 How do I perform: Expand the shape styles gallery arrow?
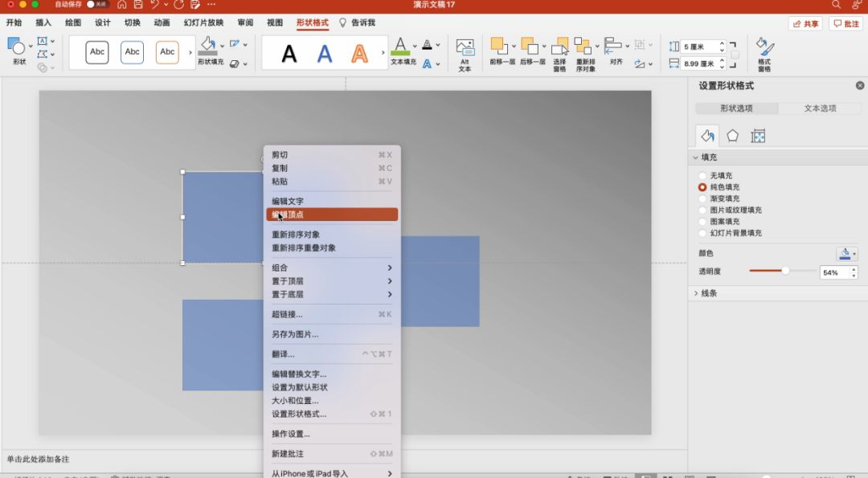pyautogui.click(x=190, y=52)
